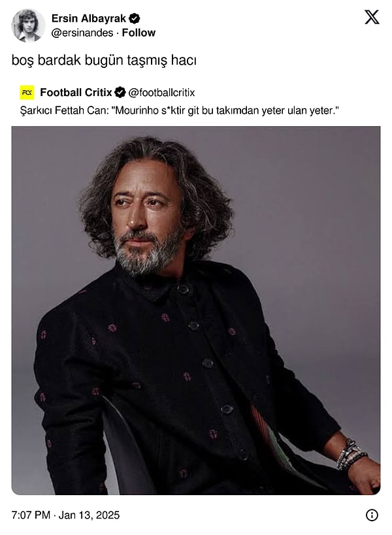Click Ersin Albayrak's verified badge
392x535 pixels.
(135, 18)
